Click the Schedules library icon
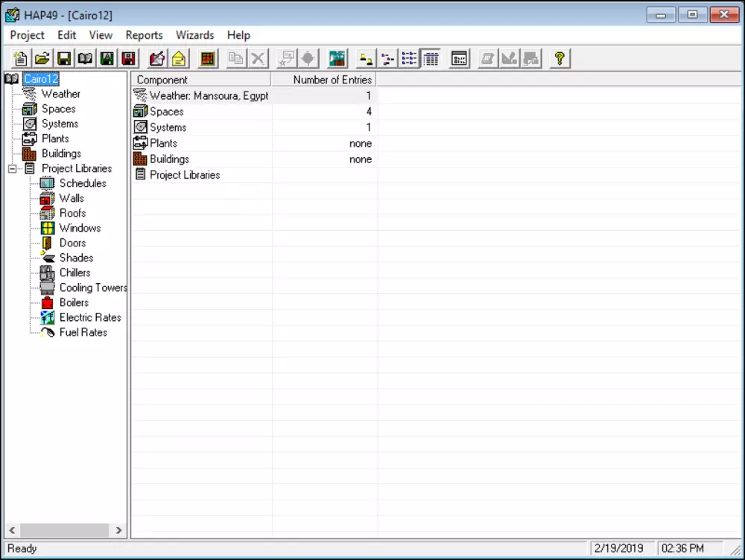This screenshot has height=560, width=745. click(x=47, y=183)
